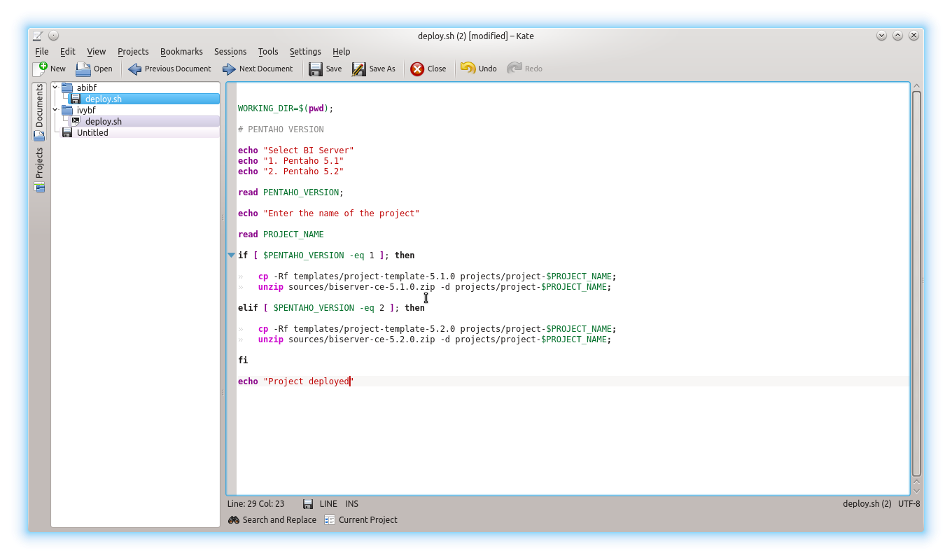The image size is (952, 560).
Task: Click the Open file icon
Action: pyautogui.click(x=83, y=69)
